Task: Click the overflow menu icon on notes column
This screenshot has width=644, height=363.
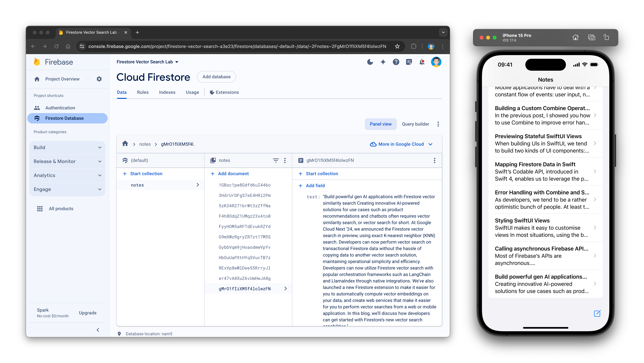Action: click(285, 160)
